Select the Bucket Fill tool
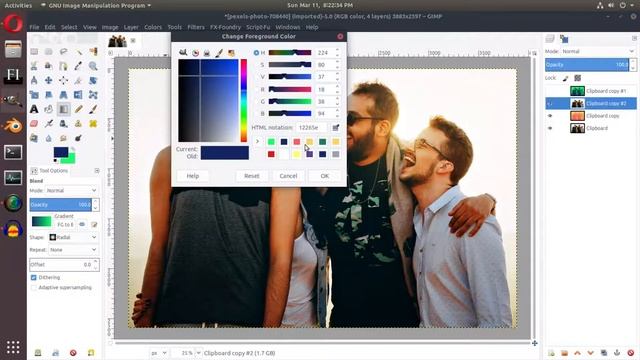This screenshot has height=360, width=640. click(49, 109)
